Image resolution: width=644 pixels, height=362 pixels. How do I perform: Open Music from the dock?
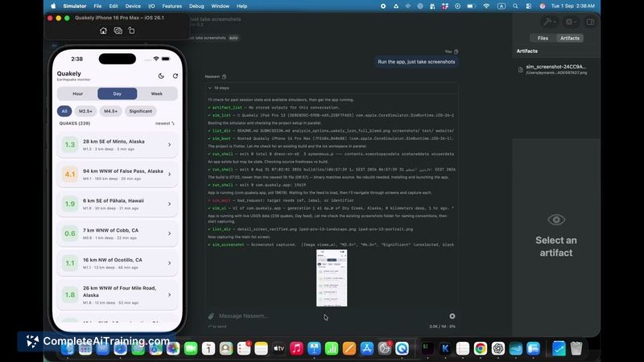click(296, 348)
